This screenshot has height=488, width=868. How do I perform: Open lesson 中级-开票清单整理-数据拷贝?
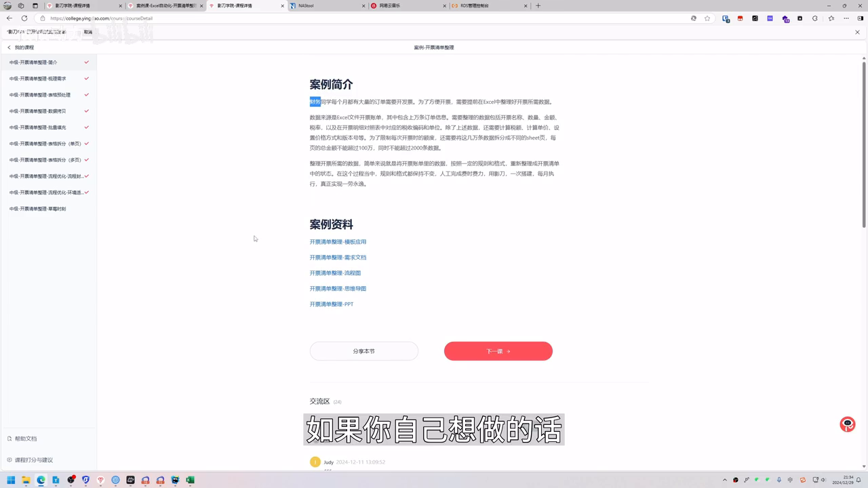[x=48, y=111]
